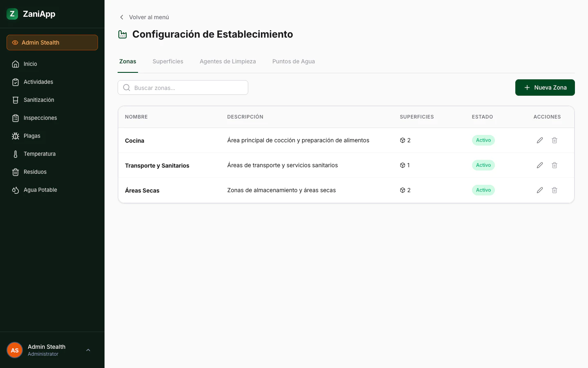Viewport: 588px width, 368px height.
Task: Click the Temperatura thermometer icon
Action: (x=15, y=154)
